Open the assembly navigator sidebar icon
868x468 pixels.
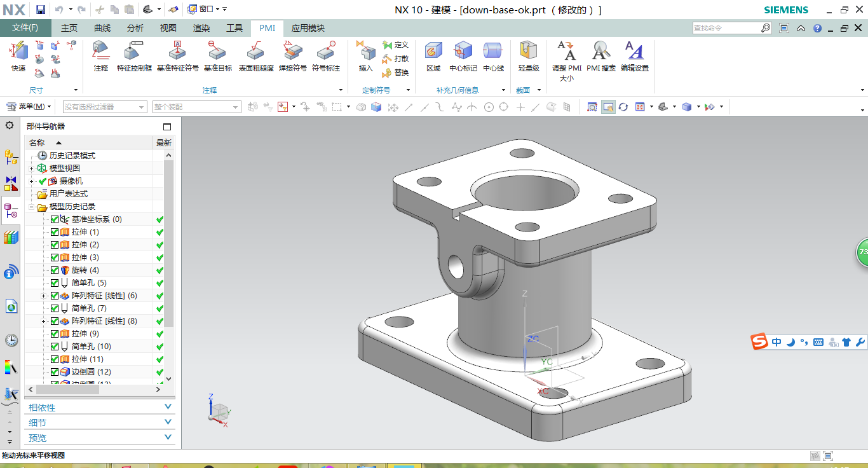pyautogui.click(x=11, y=157)
